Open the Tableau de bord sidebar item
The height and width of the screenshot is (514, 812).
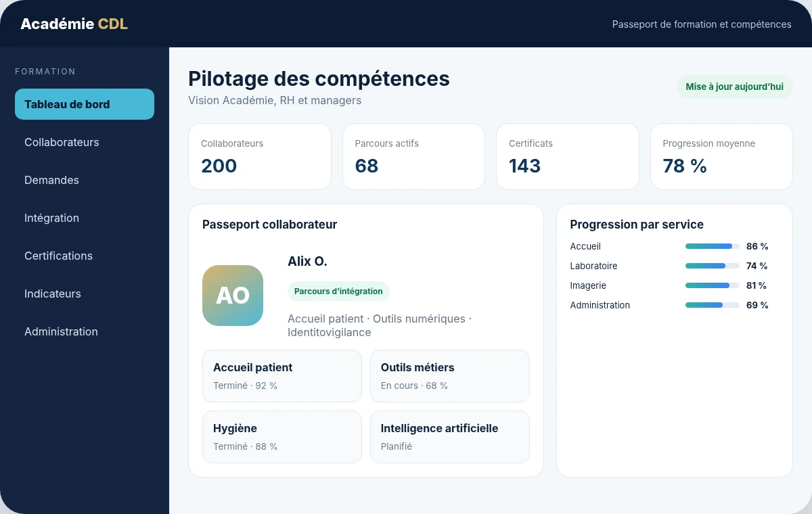[x=85, y=104]
